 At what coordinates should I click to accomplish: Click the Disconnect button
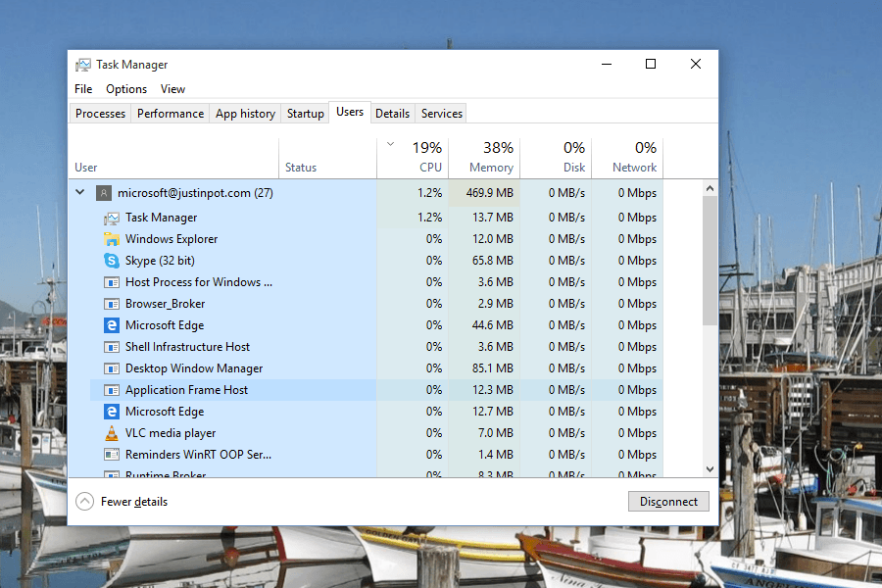pyautogui.click(x=668, y=502)
